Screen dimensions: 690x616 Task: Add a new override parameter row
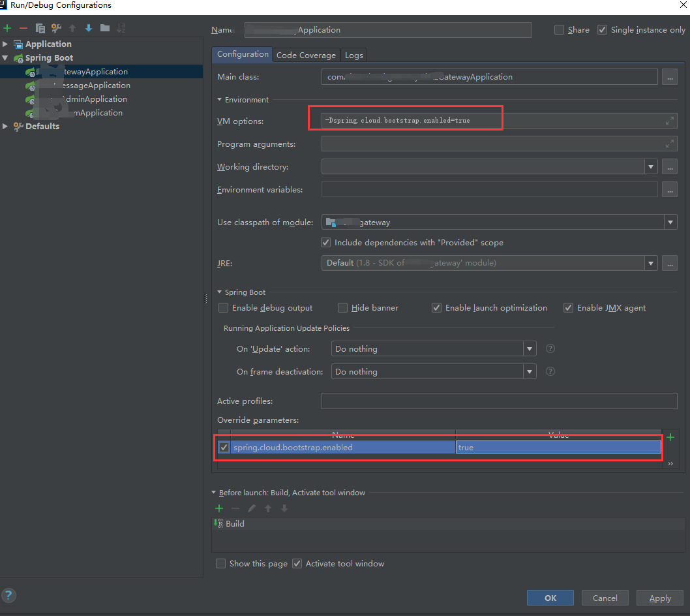(x=671, y=437)
